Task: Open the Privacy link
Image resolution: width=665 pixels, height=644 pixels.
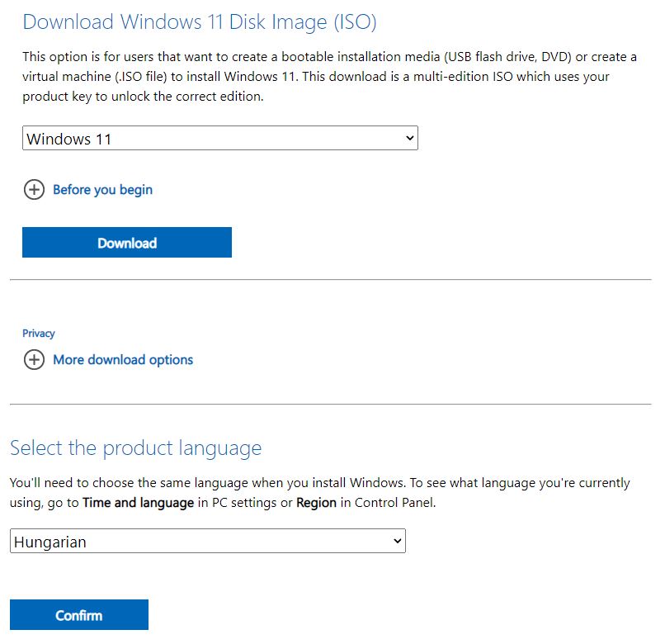Action: (39, 334)
